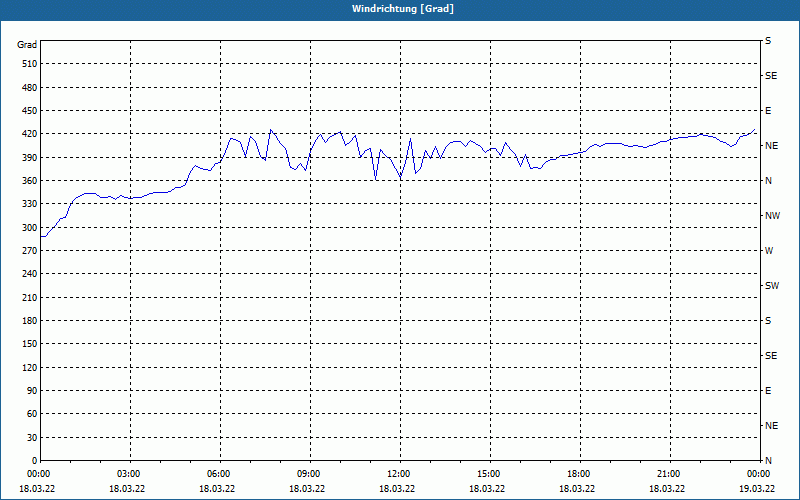Click the 15:00 time label

pyautogui.click(x=490, y=474)
